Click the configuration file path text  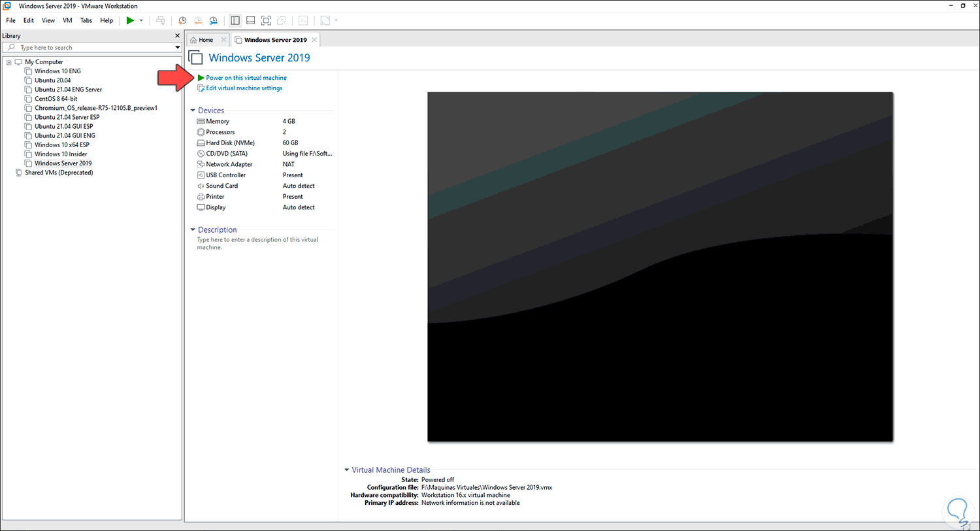487,488
